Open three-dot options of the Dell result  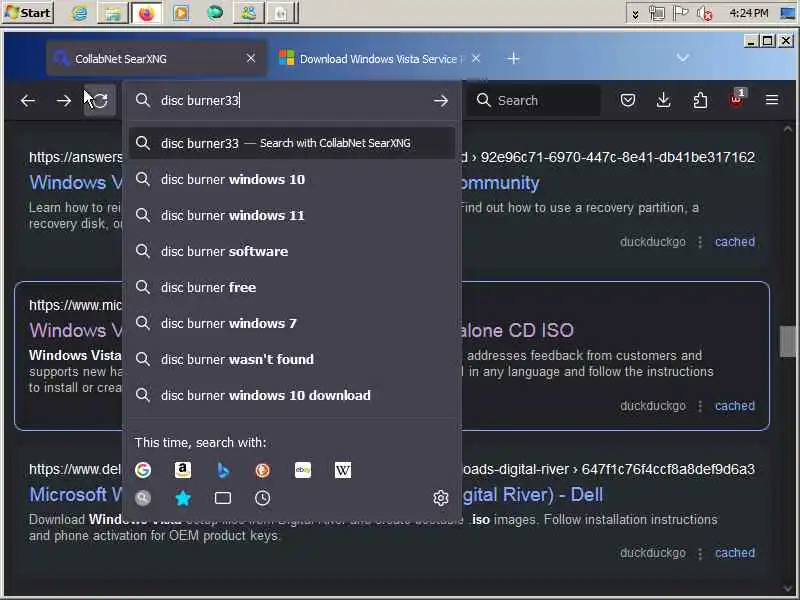pos(700,554)
